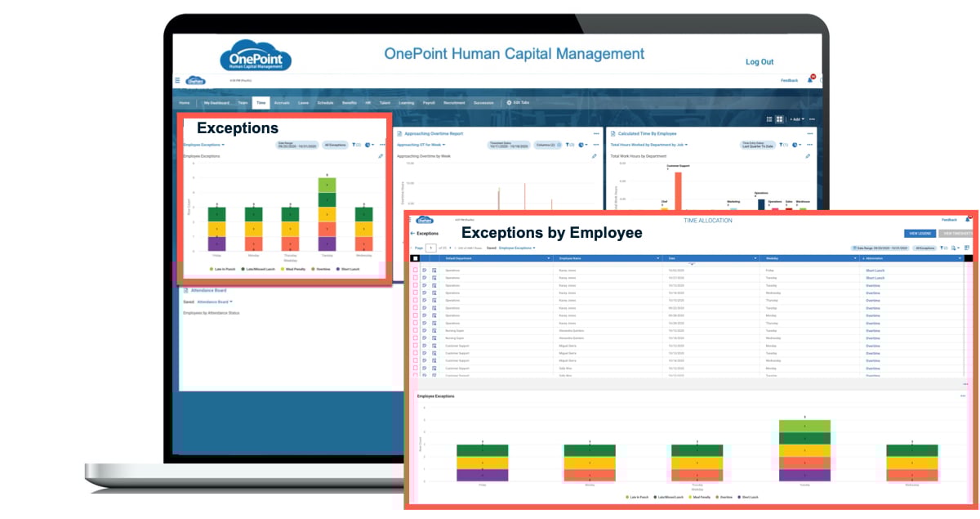Click the filter icon on Exceptions by Employee report
Screen dimensions: 980x519
(942, 248)
